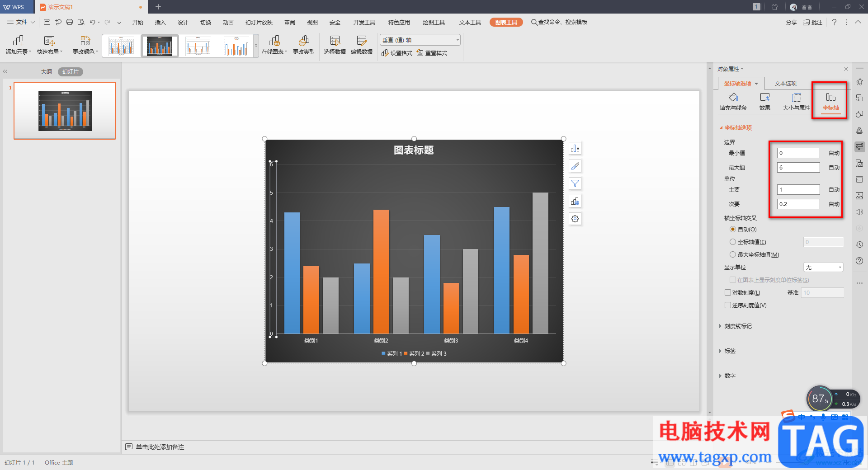Select Axis value (坐标轴值) radio option
The image size is (868, 470).
(733, 242)
